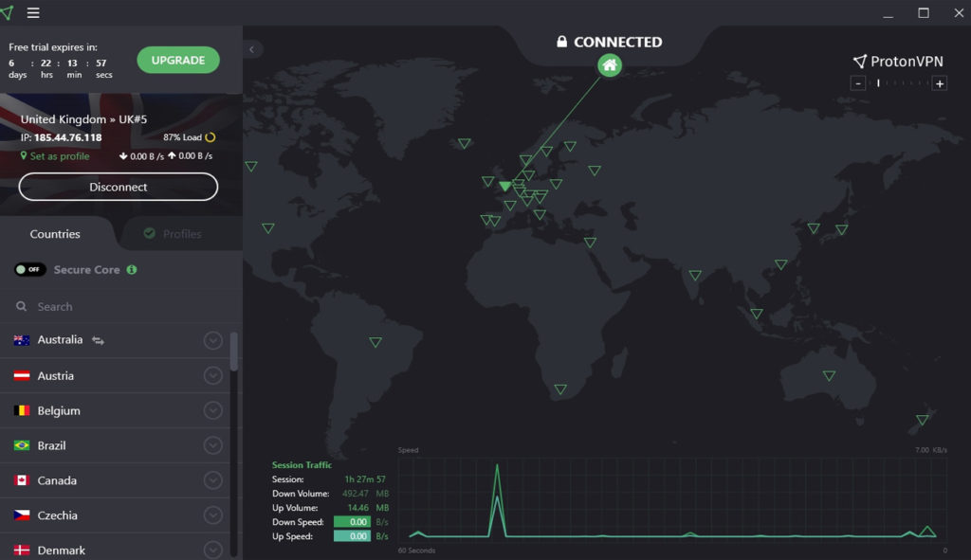971x560 pixels.
Task: Select Belgium in the country list
Action: coord(115,410)
